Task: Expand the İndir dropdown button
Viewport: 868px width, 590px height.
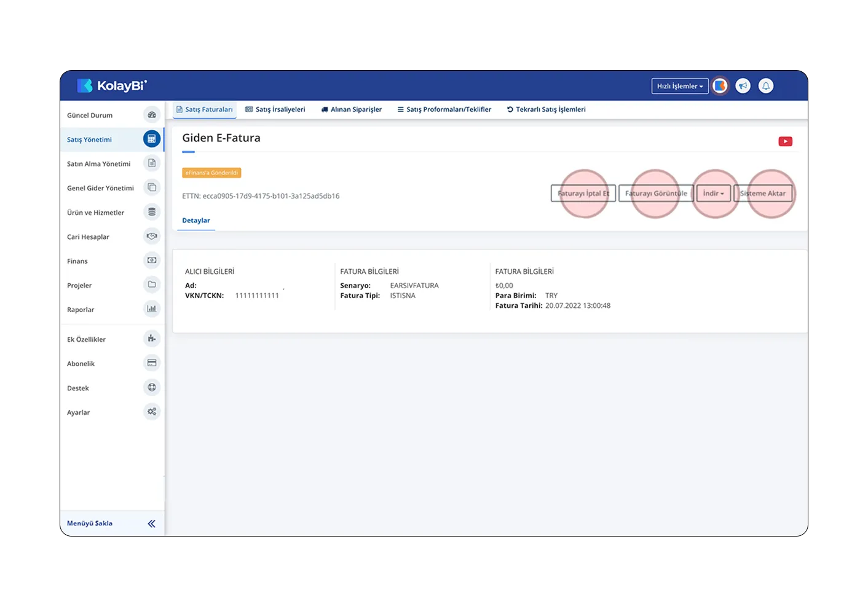Action: [714, 193]
